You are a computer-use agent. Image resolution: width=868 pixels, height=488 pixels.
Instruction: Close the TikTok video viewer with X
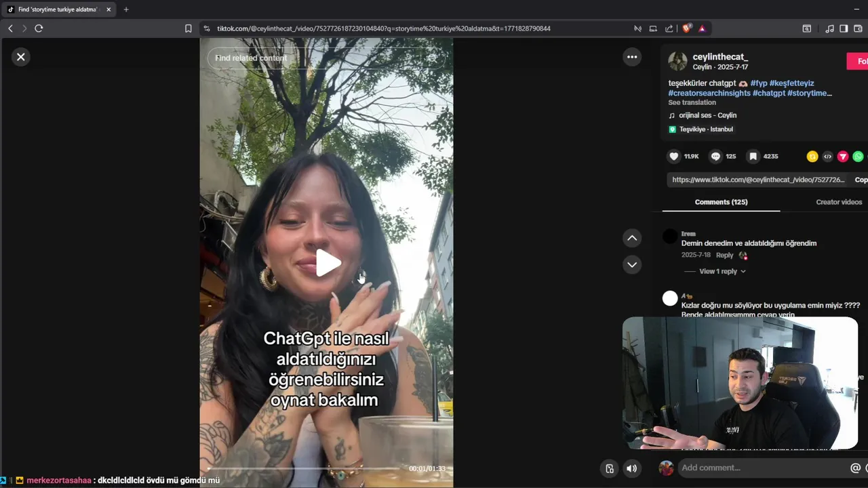(20, 57)
